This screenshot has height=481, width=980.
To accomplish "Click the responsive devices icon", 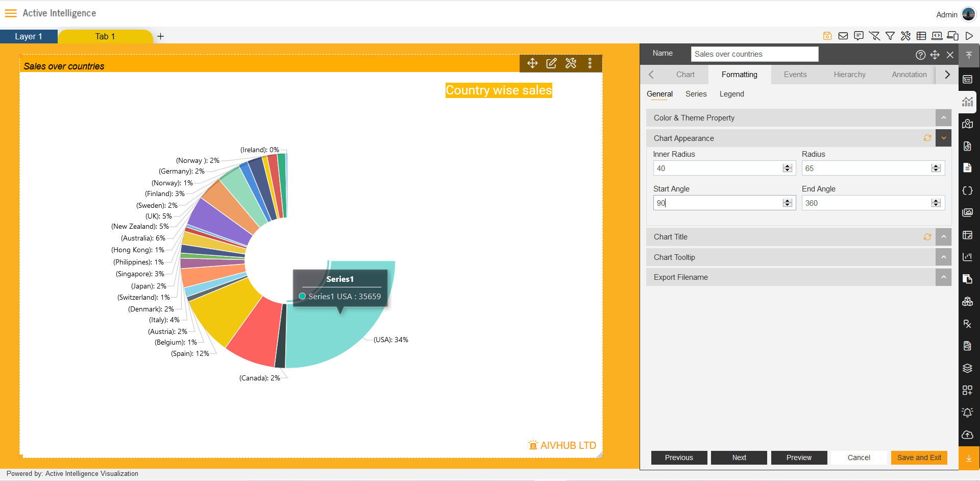I will [x=952, y=36].
